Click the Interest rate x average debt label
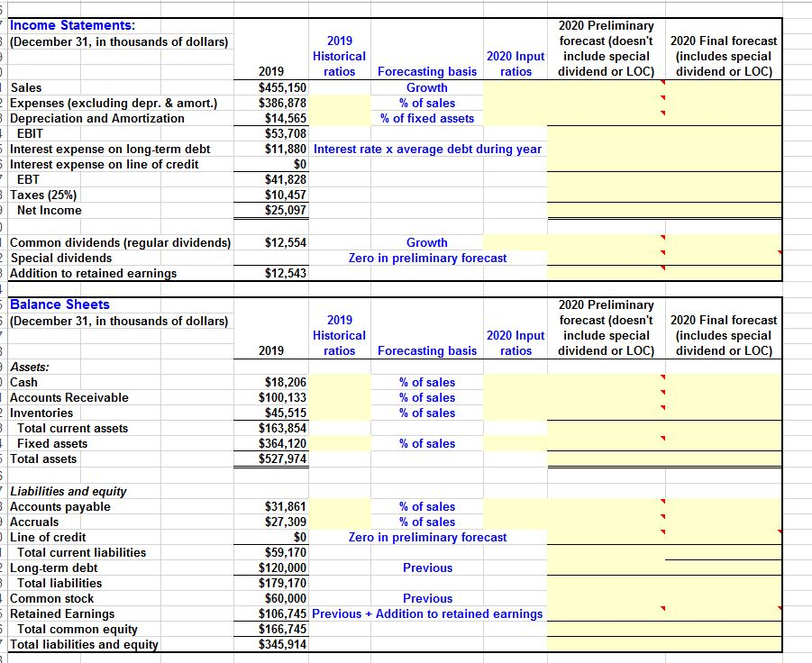Viewport: 812px width, 663px height. (428, 149)
